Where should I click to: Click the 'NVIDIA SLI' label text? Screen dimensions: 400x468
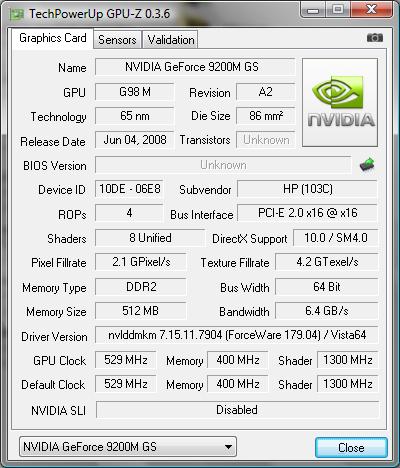point(58,410)
